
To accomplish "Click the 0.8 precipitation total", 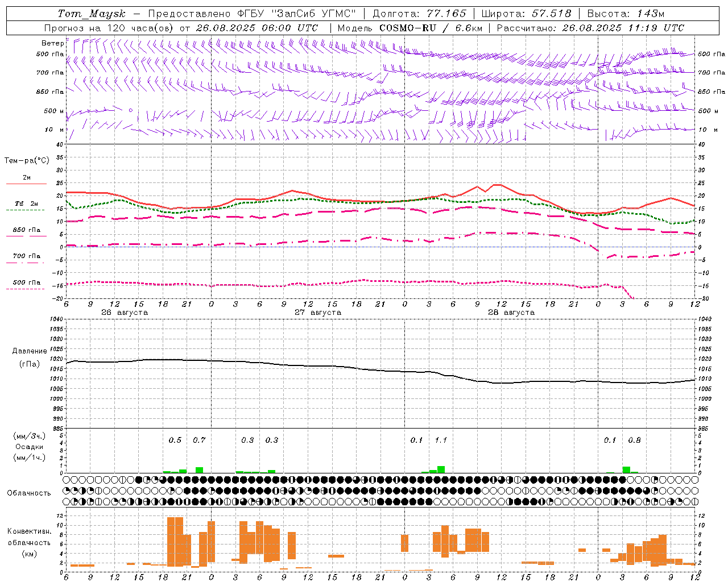I will [x=634, y=440].
